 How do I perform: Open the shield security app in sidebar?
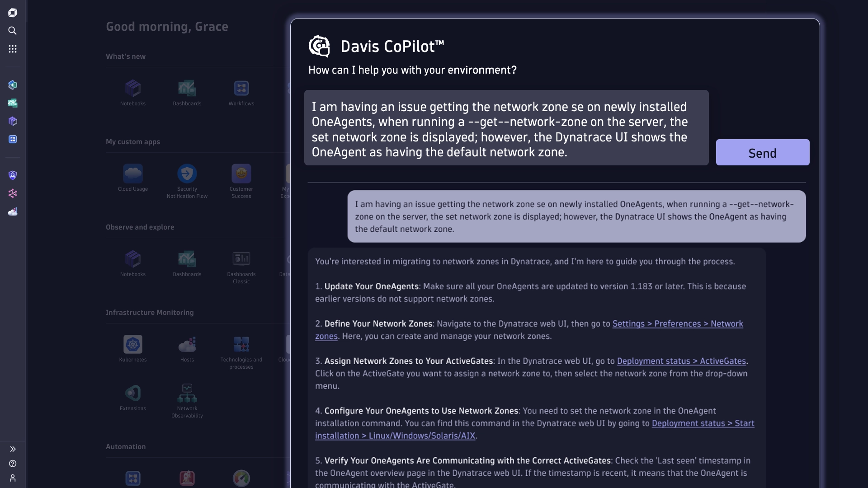tap(13, 175)
